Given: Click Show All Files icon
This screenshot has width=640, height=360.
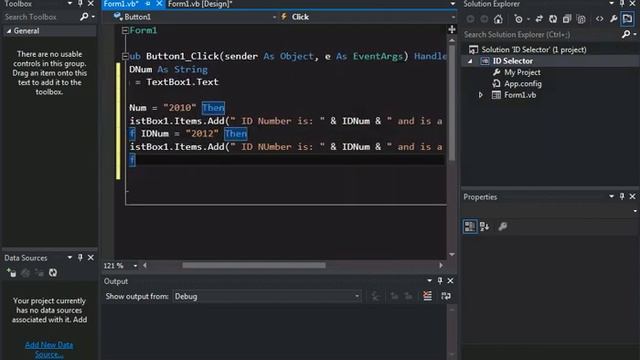Looking at the screenshot, I should click(x=581, y=19).
